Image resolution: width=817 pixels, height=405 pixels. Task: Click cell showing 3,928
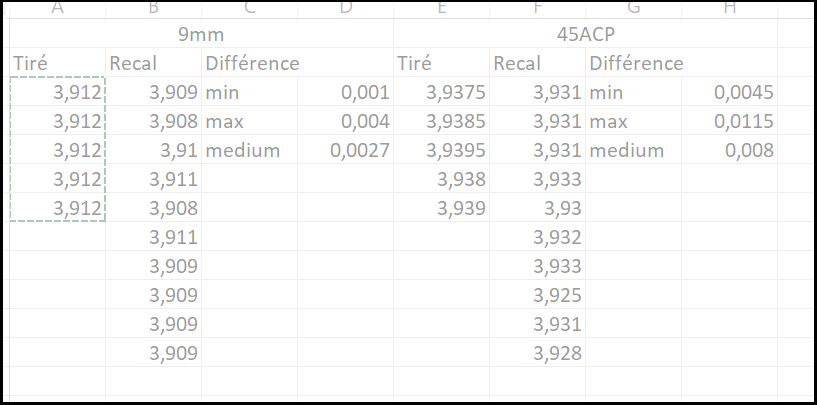click(x=538, y=353)
